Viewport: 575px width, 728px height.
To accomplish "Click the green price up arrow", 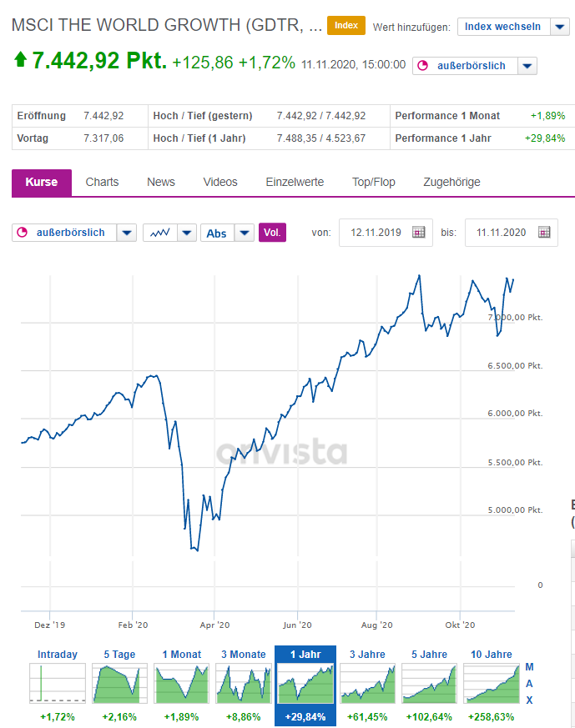I will (x=21, y=61).
